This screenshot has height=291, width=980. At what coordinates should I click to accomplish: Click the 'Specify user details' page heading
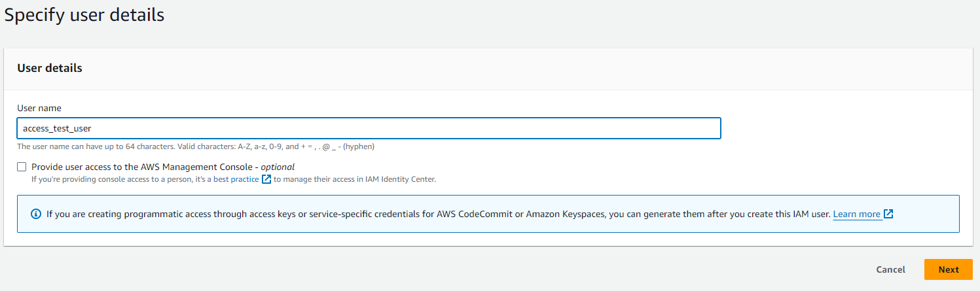click(84, 14)
